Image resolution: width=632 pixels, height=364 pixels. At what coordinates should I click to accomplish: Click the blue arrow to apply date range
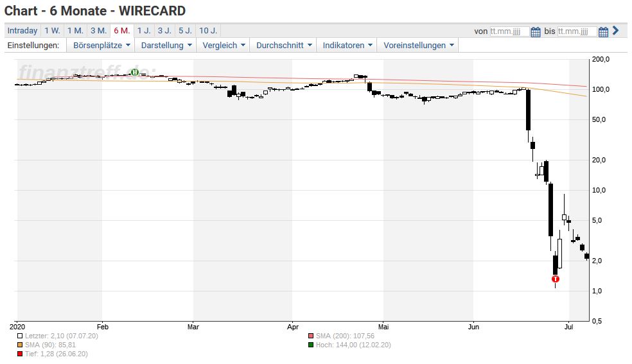(x=615, y=31)
